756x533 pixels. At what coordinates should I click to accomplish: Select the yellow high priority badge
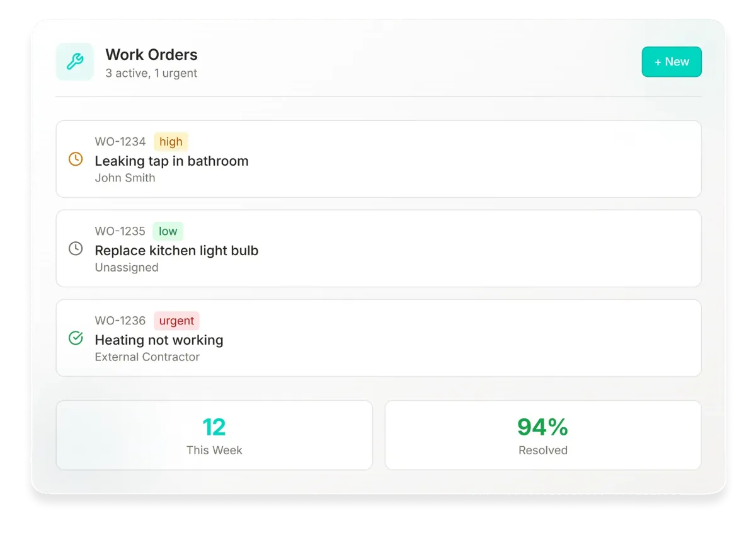click(x=171, y=142)
